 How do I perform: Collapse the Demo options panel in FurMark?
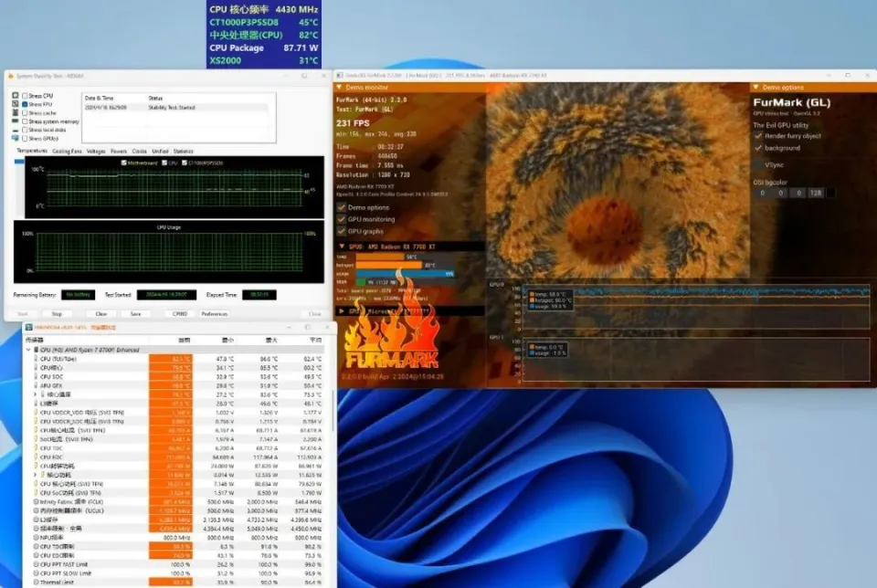(x=756, y=87)
